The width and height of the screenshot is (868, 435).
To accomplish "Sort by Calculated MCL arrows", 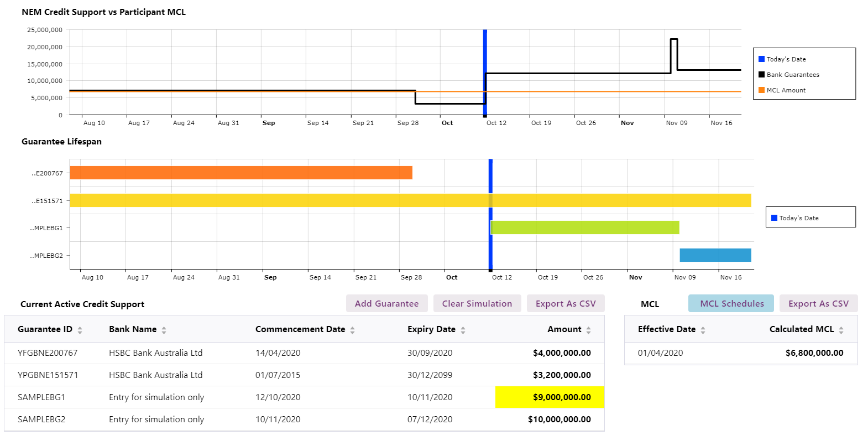I will pos(841,330).
